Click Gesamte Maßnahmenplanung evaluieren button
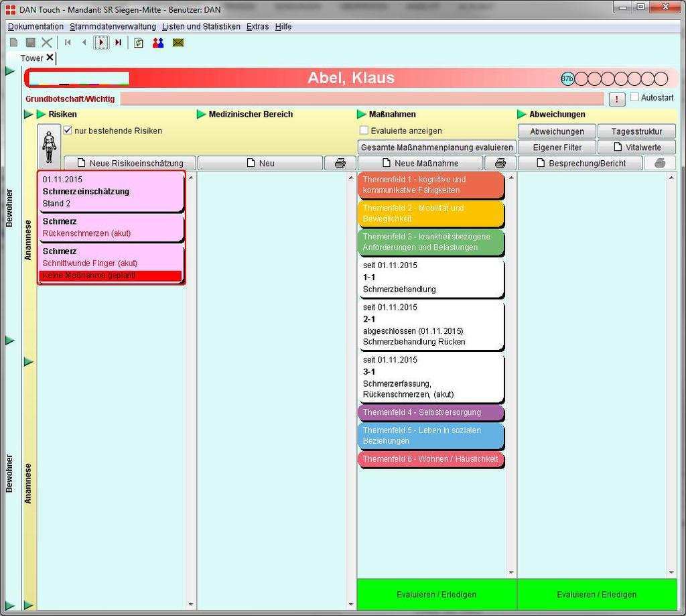Image resolution: width=686 pixels, height=616 pixels. (x=437, y=147)
